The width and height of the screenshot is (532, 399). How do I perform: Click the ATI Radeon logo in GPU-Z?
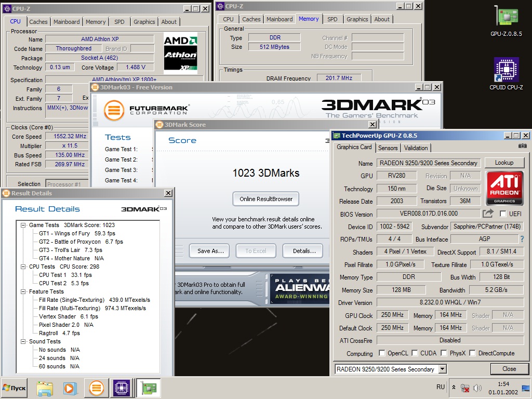click(x=504, y=188)
